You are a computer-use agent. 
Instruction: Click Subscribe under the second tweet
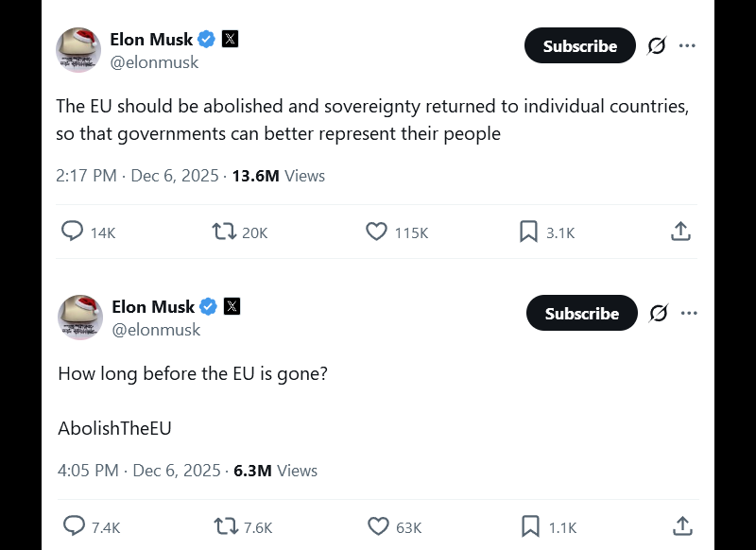coord(581,313)
